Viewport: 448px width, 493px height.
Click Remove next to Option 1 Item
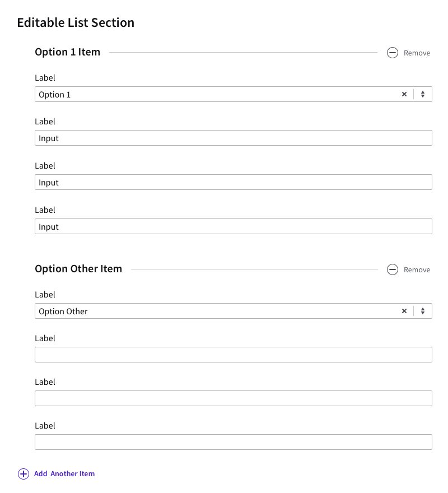417,53
